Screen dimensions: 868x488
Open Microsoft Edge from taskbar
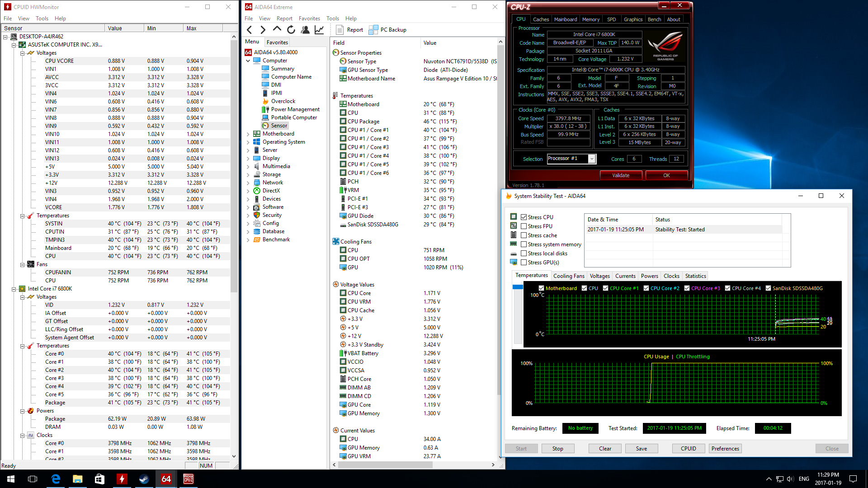coord(56,479)
